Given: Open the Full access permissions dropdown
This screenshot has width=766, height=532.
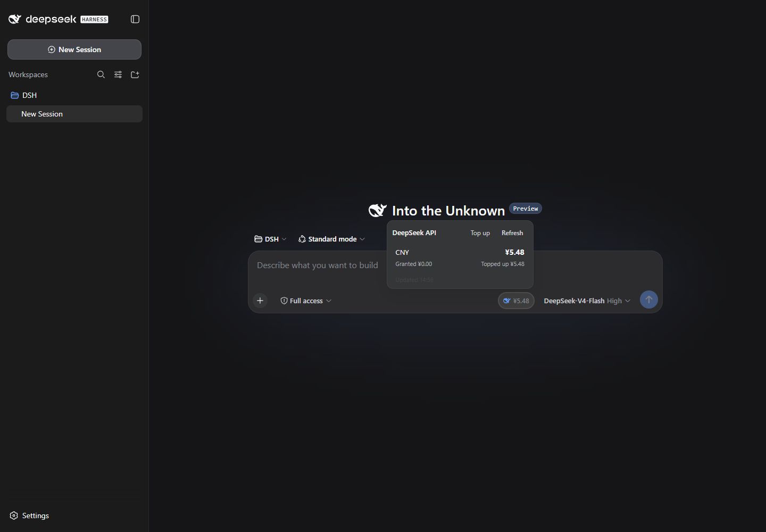Looking at the screenshot, I should (306, 301).
